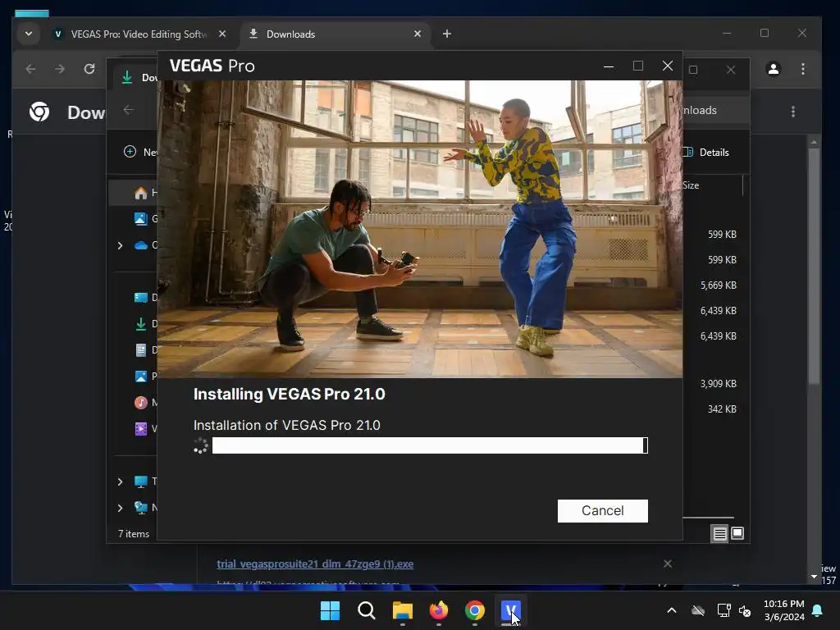Open the trial_vegasprosuite21 exe download link
The height and width of the screenshot is (630, 840).
(x=315, y=564)
